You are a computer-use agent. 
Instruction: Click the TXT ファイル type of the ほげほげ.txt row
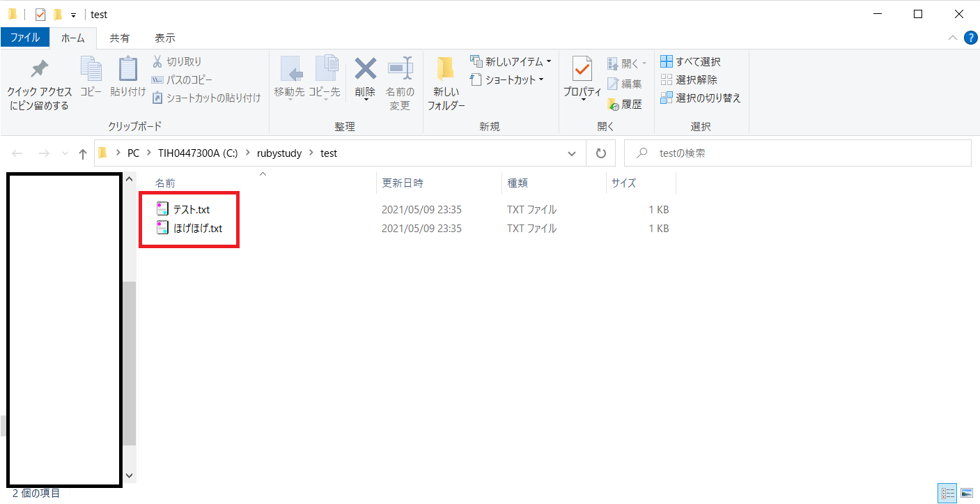pos(531,228)
